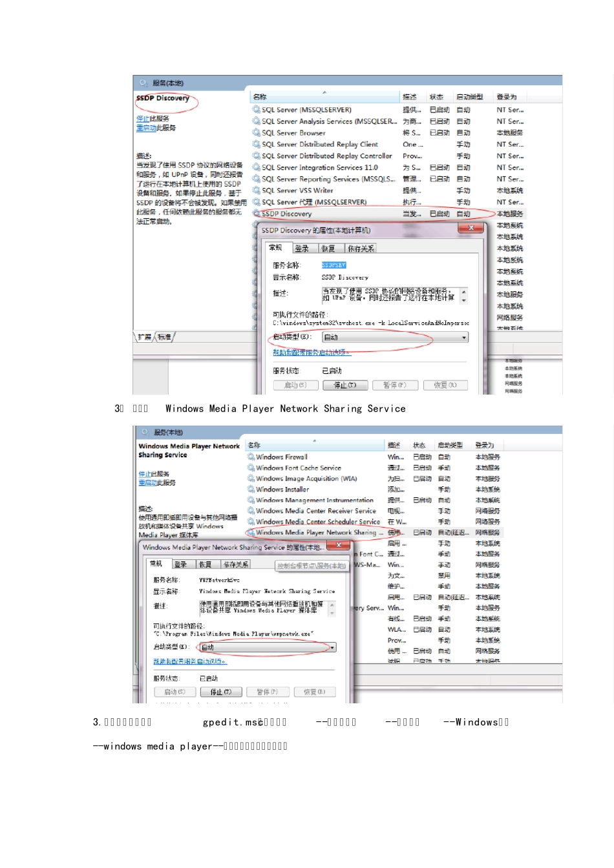Click the SQL Server 代理 (MSSQLSERVER) icon
Screen dimensions: 614x868
(256, 203)
